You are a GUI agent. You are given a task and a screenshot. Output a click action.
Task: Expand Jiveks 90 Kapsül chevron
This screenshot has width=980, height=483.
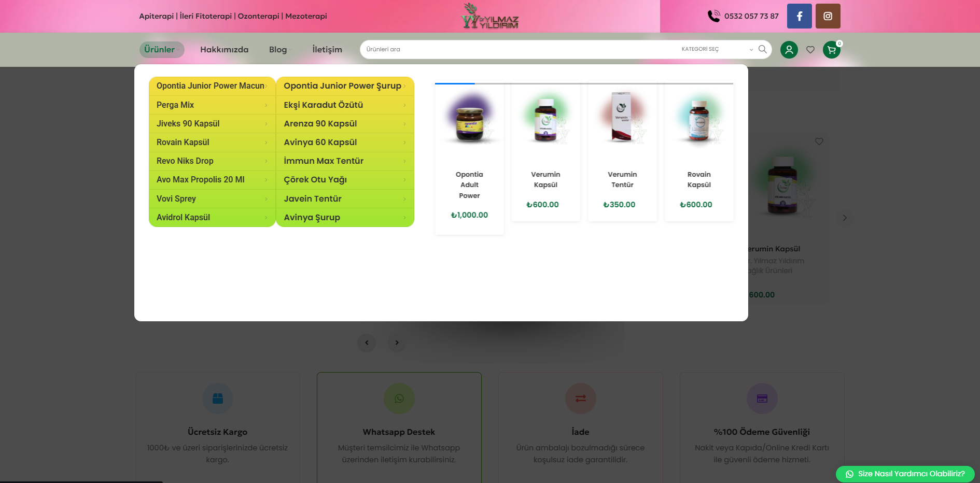pyautogui.click(x=267, y=123)
